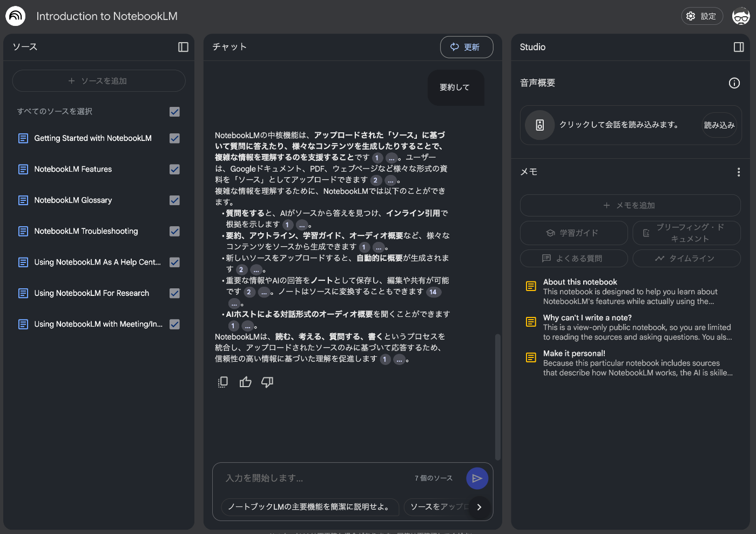Open the Getting Started with NotebookLM source
Screen dimensions: 756x534
93,138
